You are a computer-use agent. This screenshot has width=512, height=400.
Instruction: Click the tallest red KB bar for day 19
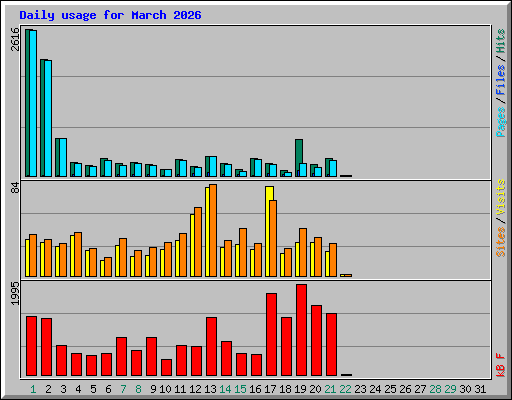tap(301, 330)
